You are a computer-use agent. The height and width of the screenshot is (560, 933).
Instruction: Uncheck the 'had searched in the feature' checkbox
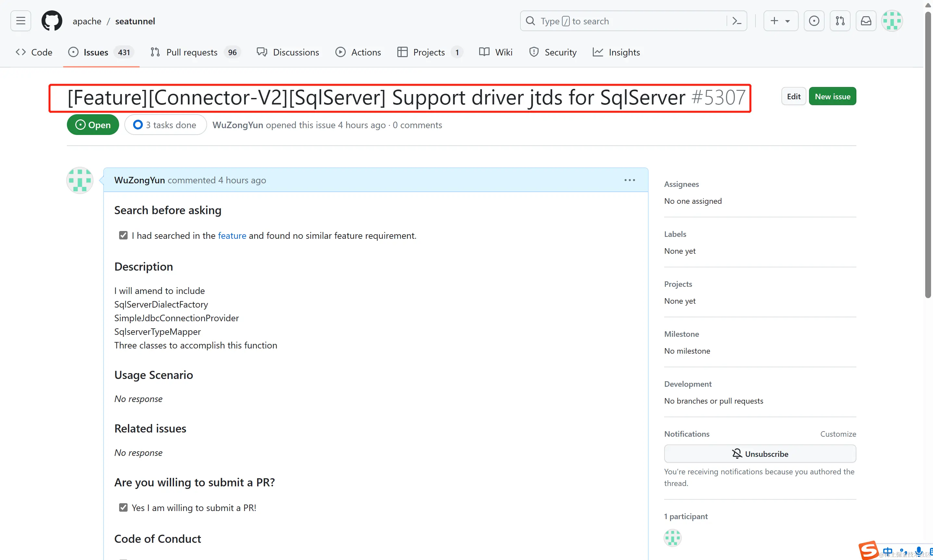pyautogui.click(x=123, y=236)
